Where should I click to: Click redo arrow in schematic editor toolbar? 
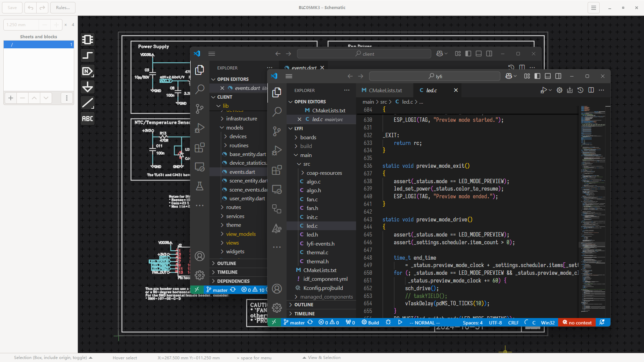[x=42, y=7]
